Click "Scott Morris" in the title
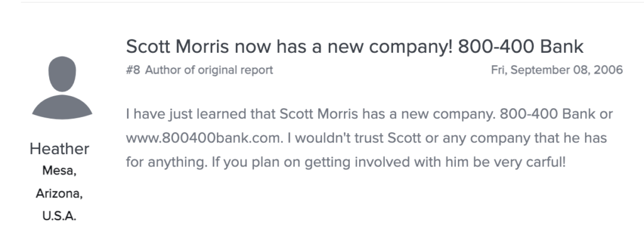Screen dimensions: 644x232 click(177, 47)
